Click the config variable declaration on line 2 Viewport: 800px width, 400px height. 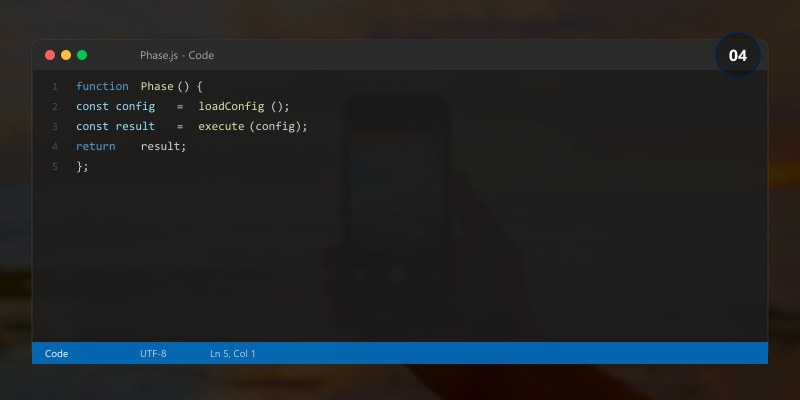pyautogui.click(x=135, y=107)
